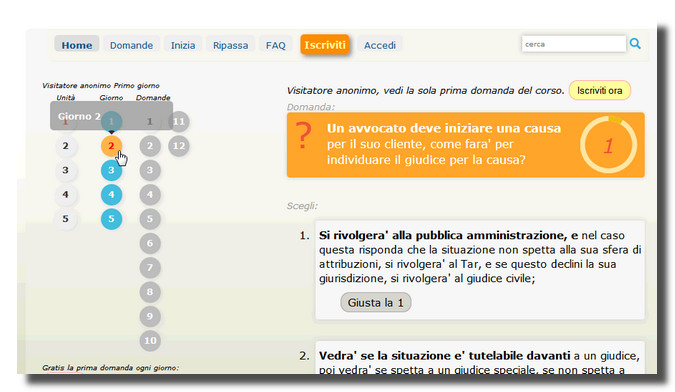Select Domande circle number 2
Viewport: 675px width, 392px height.
(x=150, y=146)
